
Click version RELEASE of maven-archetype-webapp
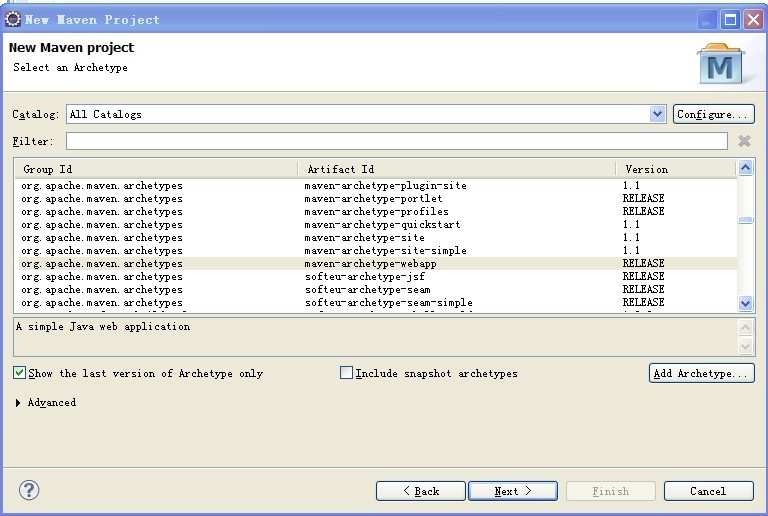643,263
